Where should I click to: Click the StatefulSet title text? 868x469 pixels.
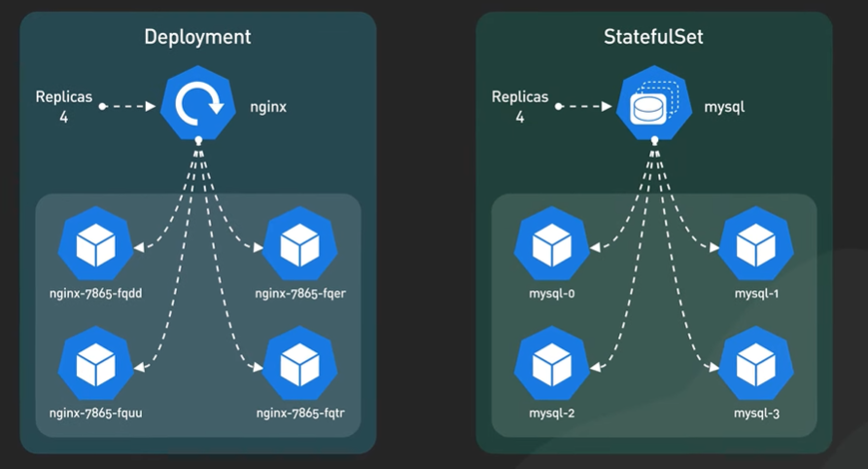pyautogui.click(x=653, y=37)
